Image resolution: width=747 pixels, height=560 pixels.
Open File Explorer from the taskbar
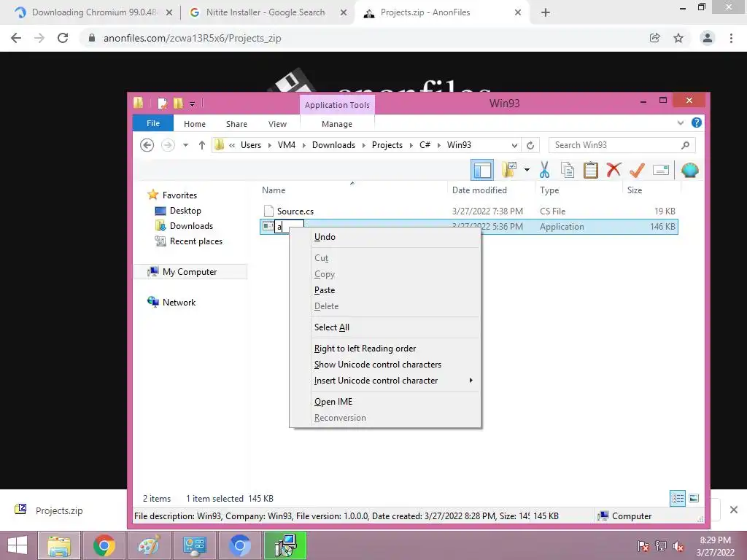tap(58, 545)
